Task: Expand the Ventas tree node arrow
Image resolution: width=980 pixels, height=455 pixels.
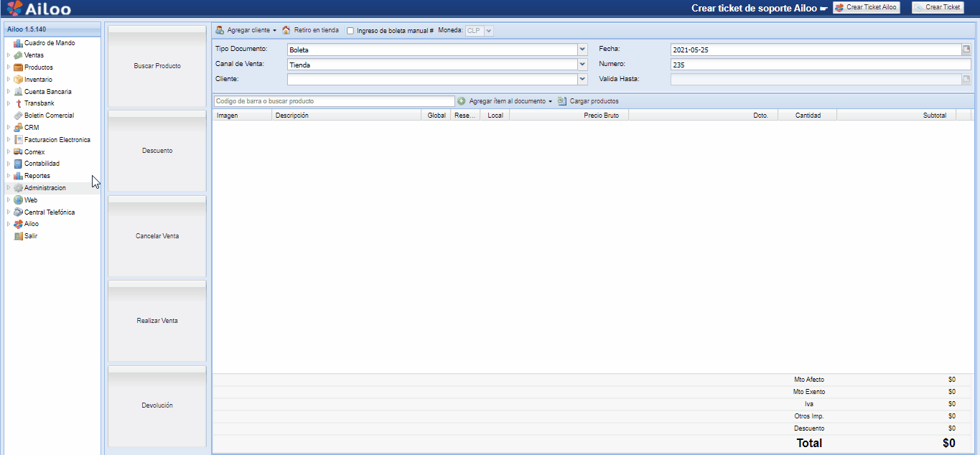Action: [9, 55]
